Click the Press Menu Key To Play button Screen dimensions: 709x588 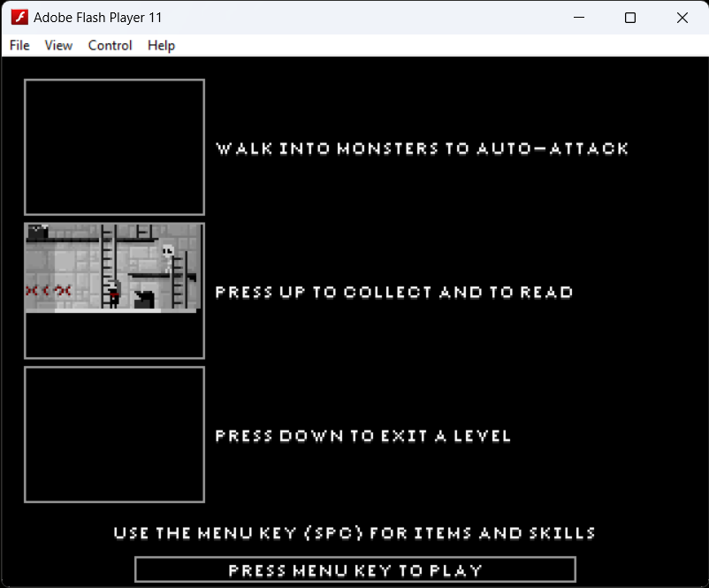click(x=355, y=570)
